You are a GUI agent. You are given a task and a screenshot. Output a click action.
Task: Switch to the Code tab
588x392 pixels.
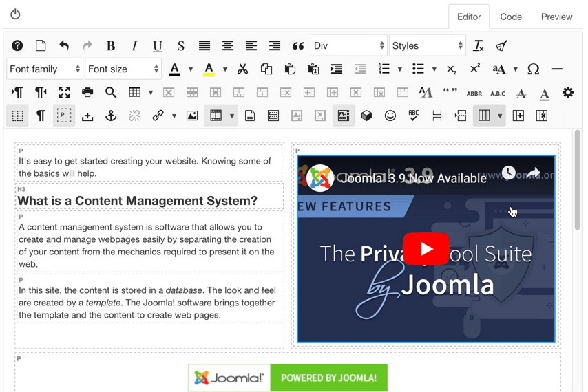(x=511, y=17)
